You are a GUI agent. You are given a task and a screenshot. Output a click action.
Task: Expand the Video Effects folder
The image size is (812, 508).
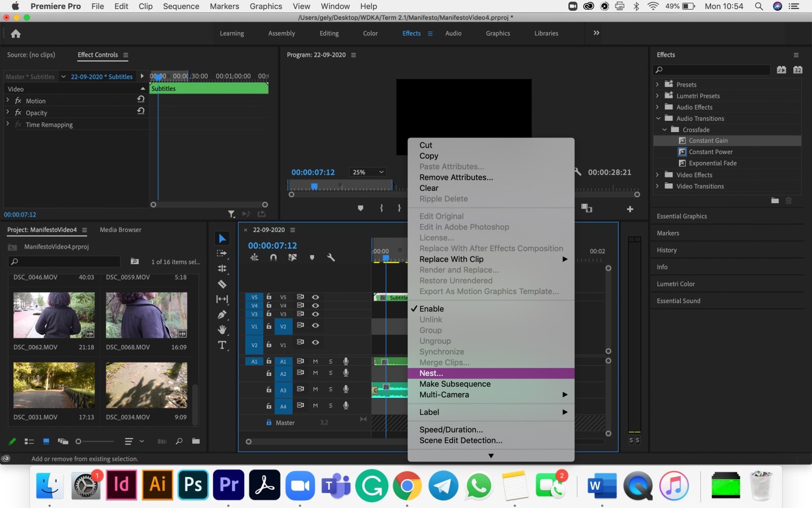[657, 174]
